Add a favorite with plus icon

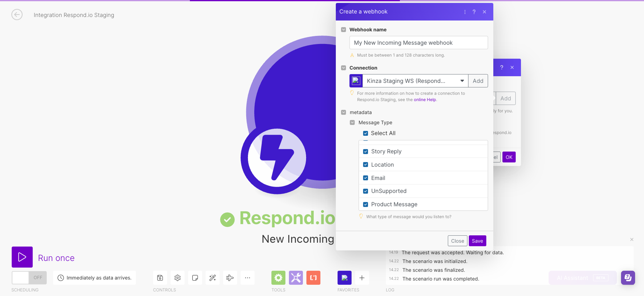click(x=362, y=278)
